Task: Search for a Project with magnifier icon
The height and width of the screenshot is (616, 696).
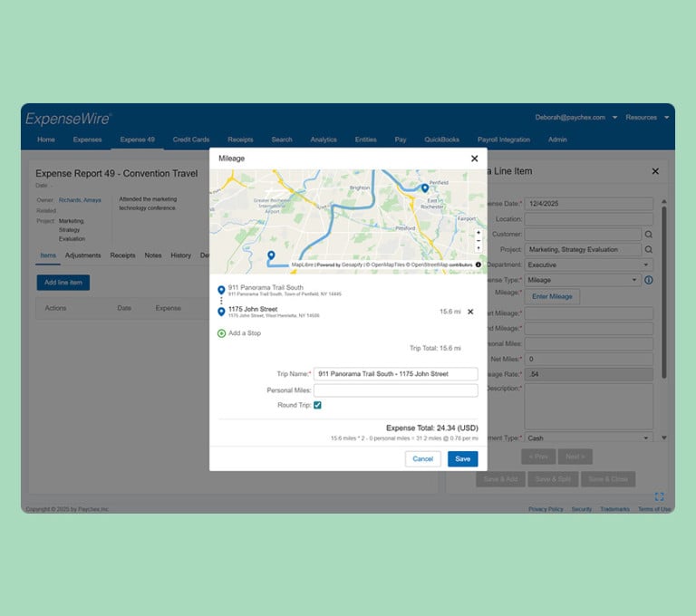Action: 649,249
